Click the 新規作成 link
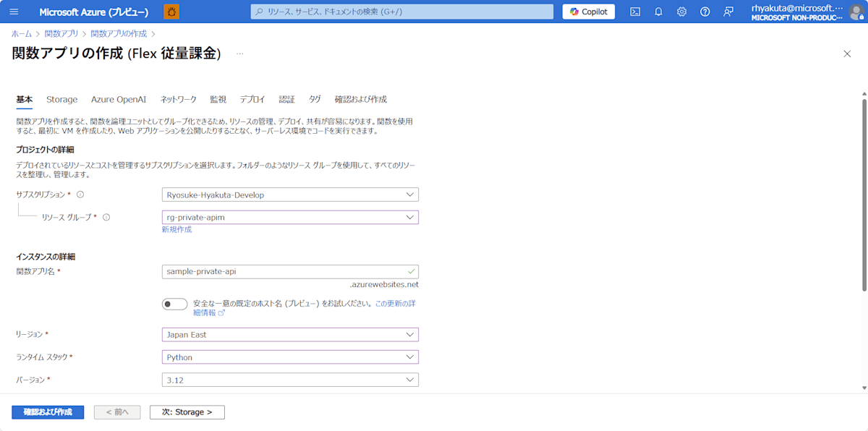The image size is (868, 431). (177, 229)
